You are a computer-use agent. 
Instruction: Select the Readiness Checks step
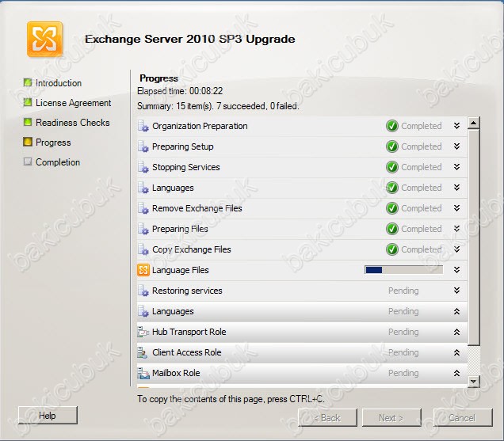[73, 123]
